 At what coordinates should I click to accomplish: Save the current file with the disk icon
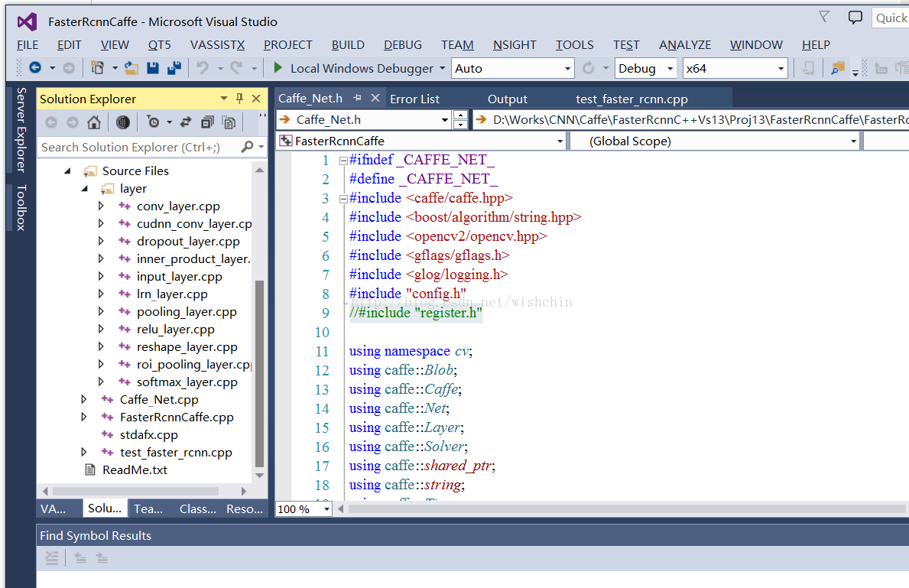pos(153,68)
